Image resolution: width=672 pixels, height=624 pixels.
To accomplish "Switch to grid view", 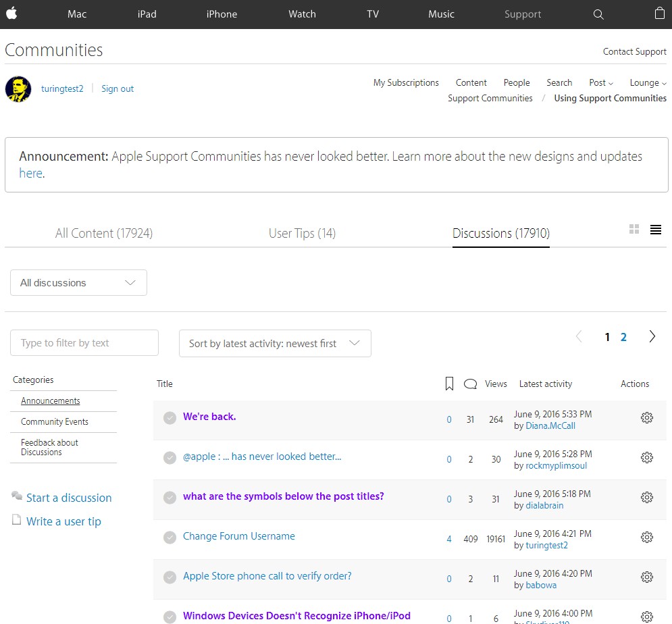I will tap(634, 229).
